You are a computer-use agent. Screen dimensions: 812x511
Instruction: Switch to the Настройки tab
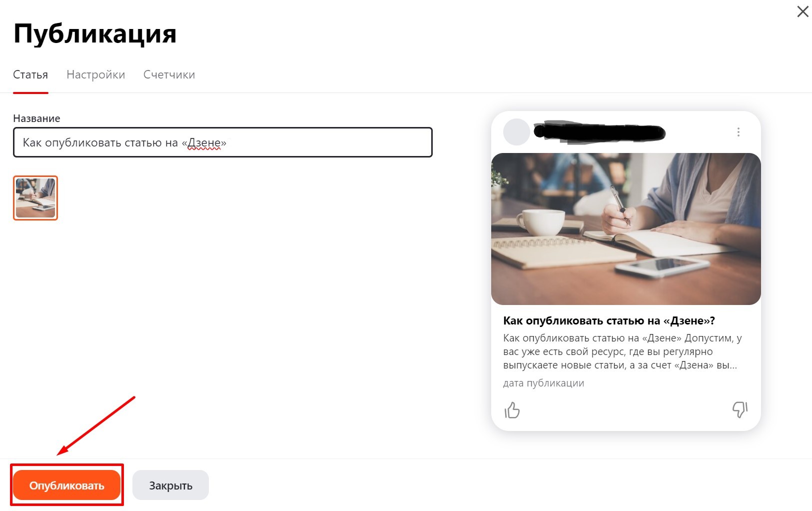click(96, 74)
